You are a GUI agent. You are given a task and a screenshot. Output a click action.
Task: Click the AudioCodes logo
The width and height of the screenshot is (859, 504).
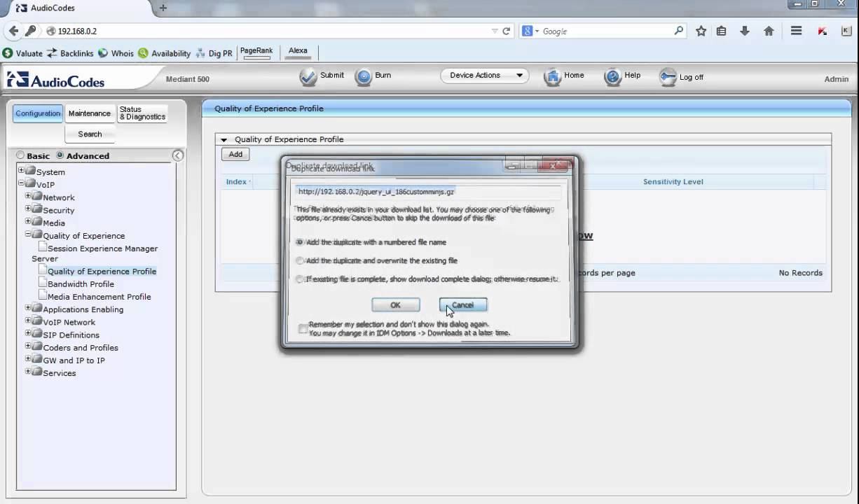click(x=56, y=79)
